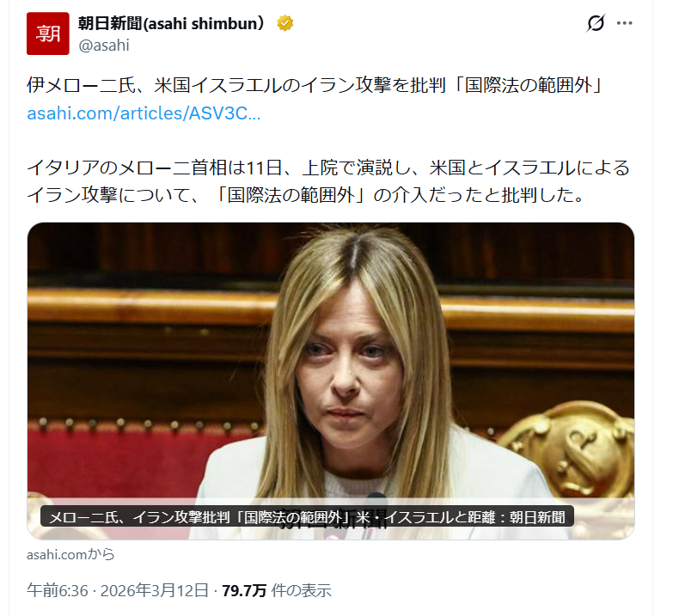
Task: Click the woman's face in the card photo
Action: (x=346, y=369)
